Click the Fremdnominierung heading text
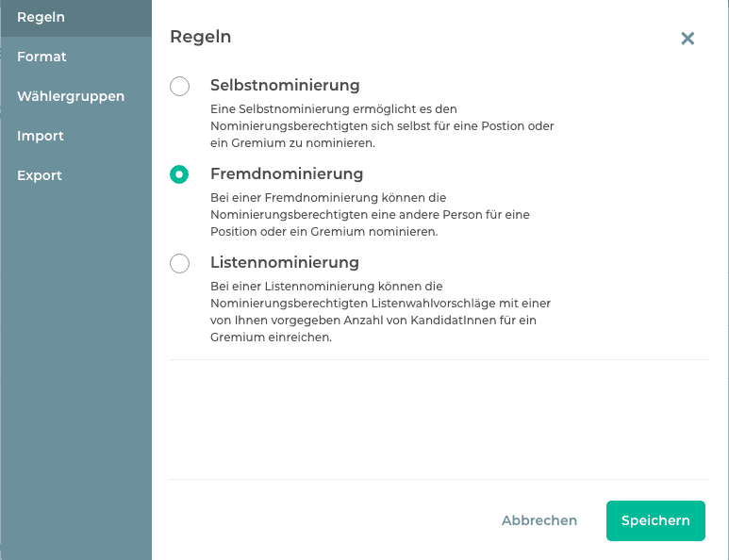This screenshot has height=560, width=729. click(287, 174)
